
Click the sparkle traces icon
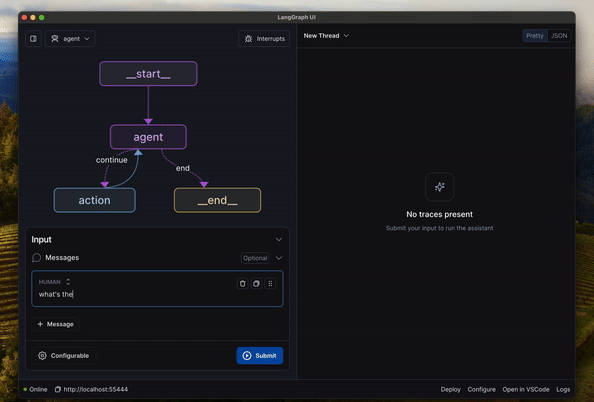pyautogui.click(x=439, y=186)
